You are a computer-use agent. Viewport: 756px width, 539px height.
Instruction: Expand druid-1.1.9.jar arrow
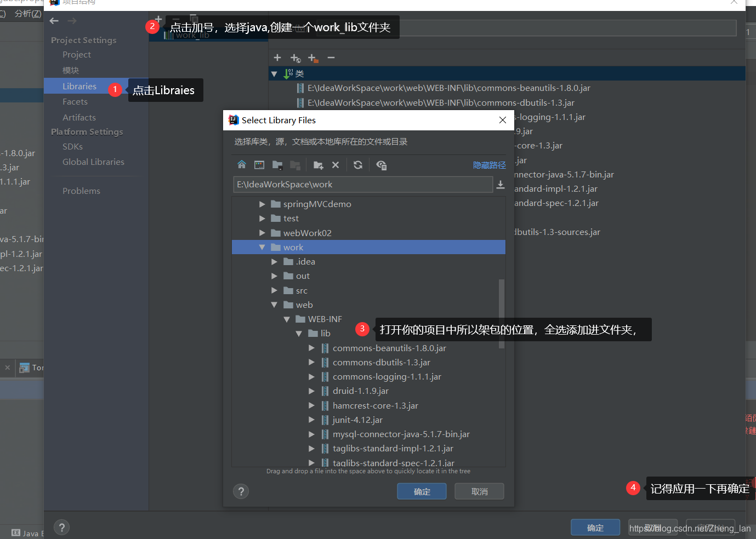311,391
